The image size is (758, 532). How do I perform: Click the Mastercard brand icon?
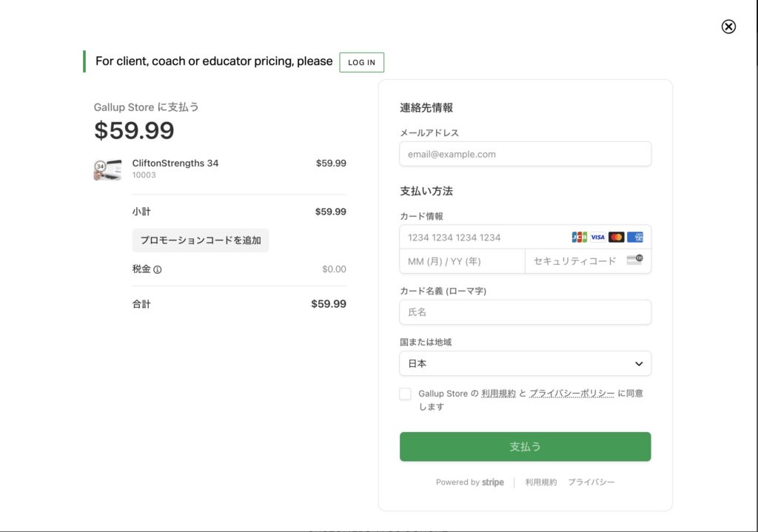click(617, 238)
